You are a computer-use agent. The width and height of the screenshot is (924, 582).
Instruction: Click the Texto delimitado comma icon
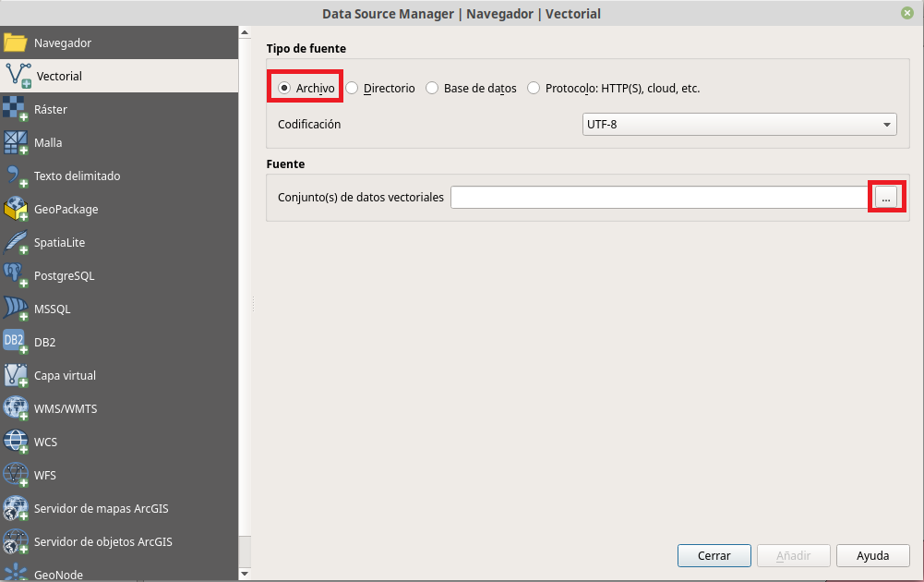click(x=16, y=176)
